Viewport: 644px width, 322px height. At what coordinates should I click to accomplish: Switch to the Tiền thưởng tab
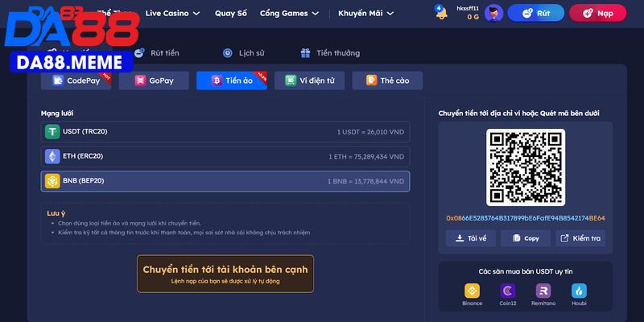330,53
